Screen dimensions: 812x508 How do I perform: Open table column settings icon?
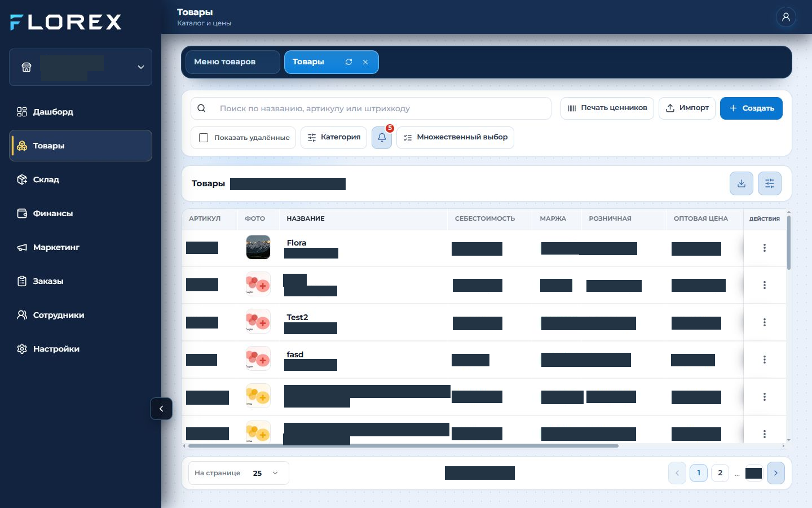coord(770,183)
